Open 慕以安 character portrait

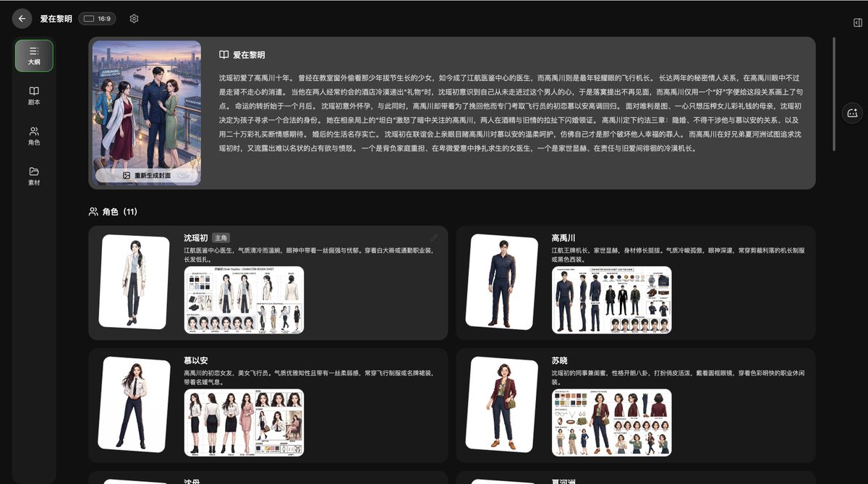click(x=134, y=404)
